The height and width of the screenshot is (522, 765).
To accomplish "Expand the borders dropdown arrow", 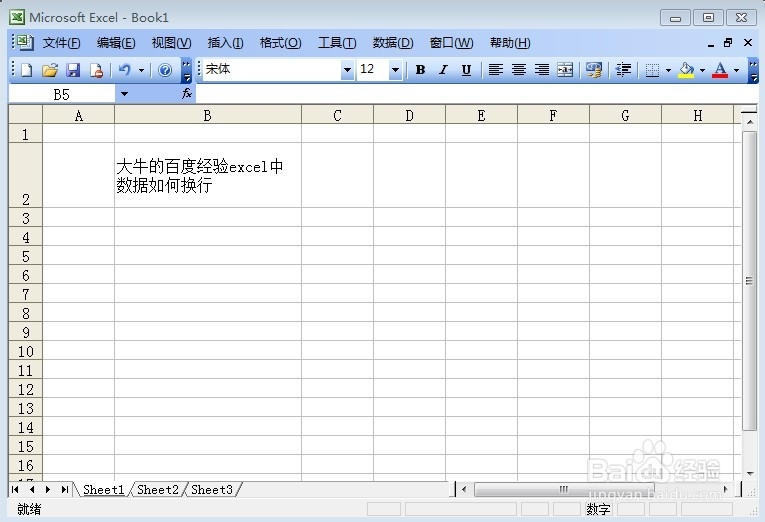I will click(x=668, y=70).
